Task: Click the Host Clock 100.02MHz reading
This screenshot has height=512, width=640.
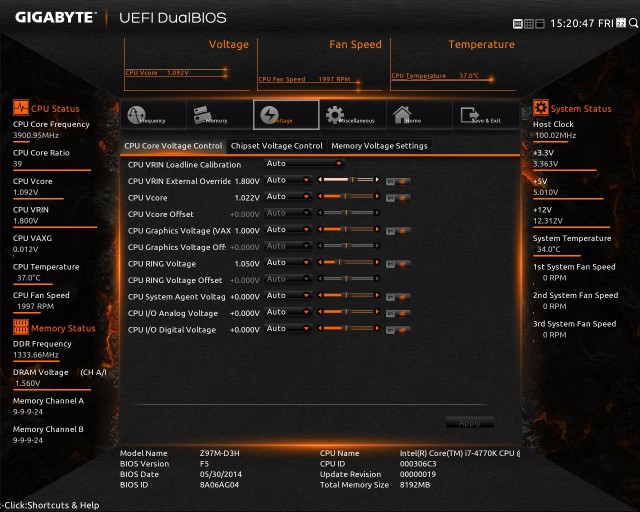Action: 556,135
